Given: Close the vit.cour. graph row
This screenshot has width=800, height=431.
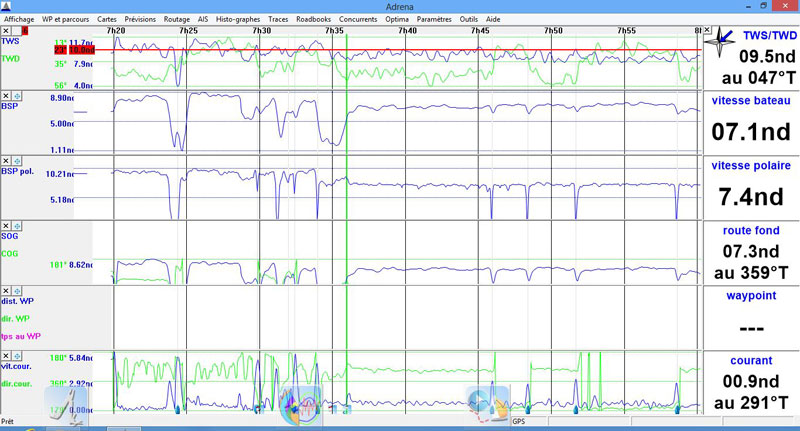Looking at the screenshot, I should tap(6, 356).
